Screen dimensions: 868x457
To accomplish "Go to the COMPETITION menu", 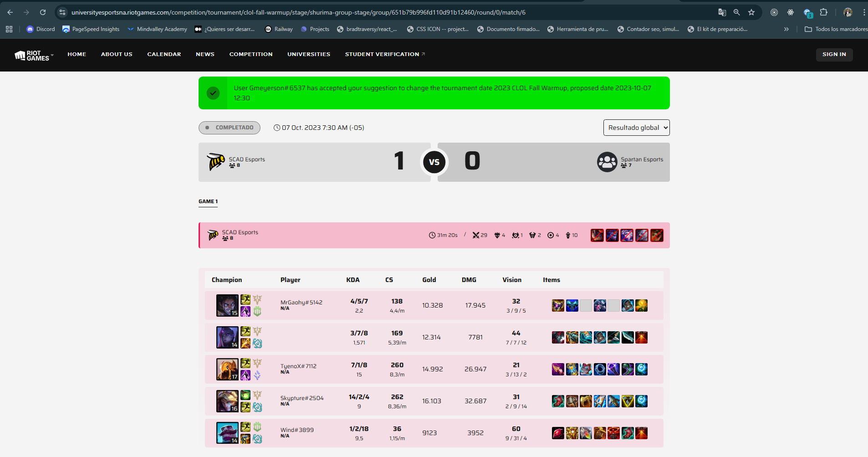I will click(251, 54).
